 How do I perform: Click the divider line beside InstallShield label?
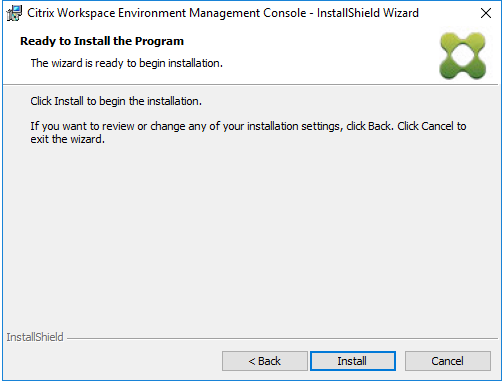point(282,339)
